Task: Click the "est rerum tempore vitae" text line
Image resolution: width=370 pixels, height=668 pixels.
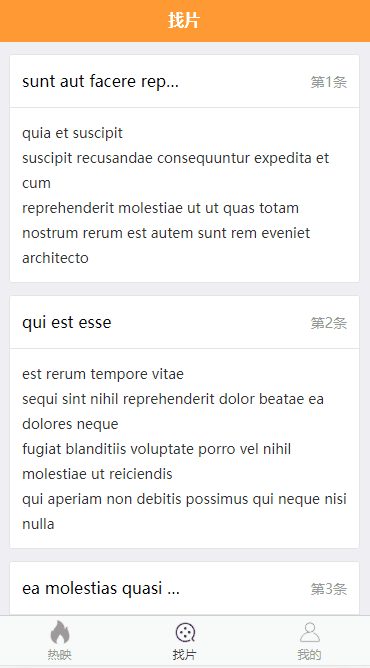Action: [103, 374]
